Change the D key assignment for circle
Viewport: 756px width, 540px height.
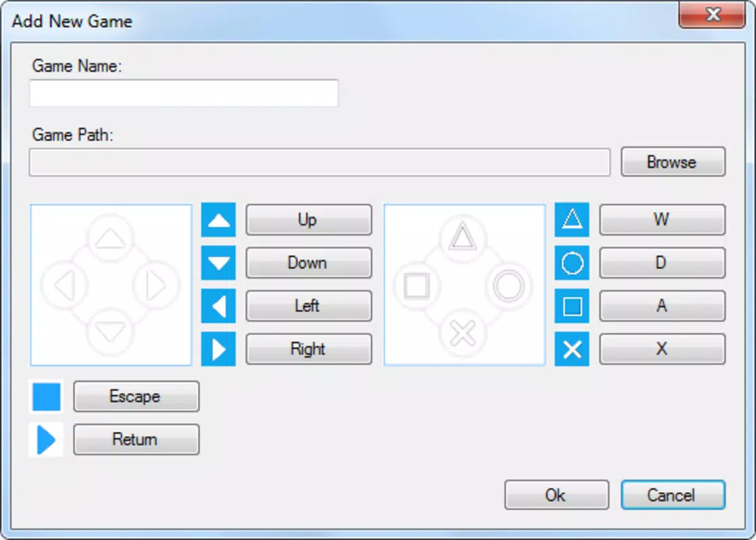662,263
